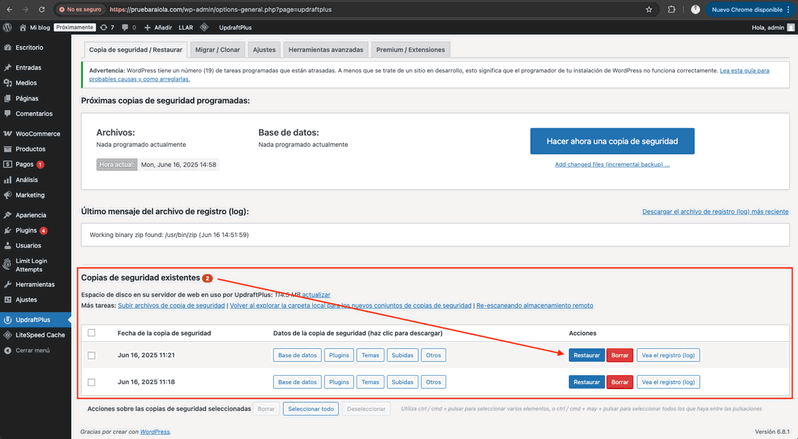Tick the checkbox for Jun 16, 2025 11:21

tap(92, 355)
